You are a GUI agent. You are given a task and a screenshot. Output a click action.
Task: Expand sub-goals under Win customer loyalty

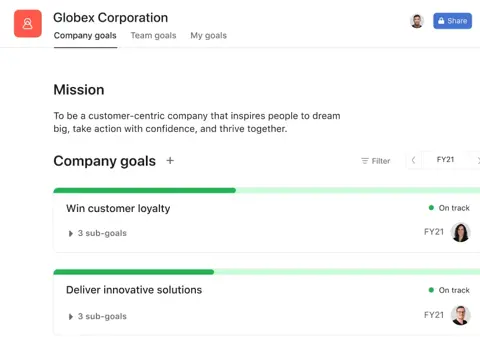(97, 233)
